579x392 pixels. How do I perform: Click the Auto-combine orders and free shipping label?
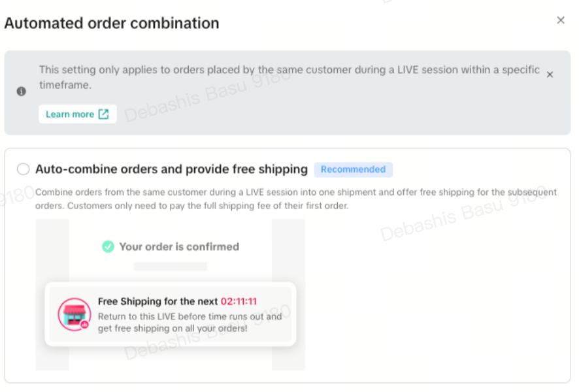tap(171, 169)
